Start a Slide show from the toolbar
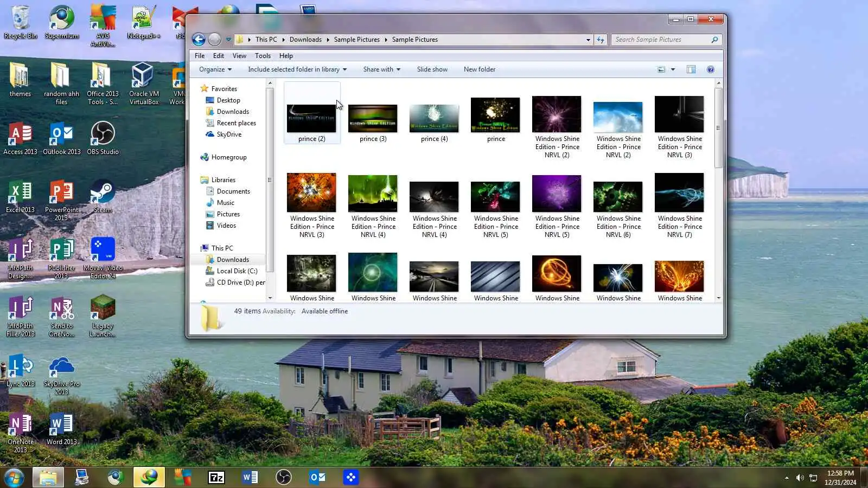Screen dimensions: 868x488 (432, 69)
